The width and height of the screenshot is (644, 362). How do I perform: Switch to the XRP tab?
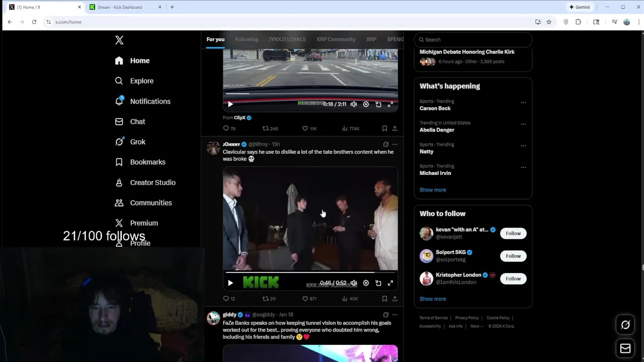tap(371, 39)
